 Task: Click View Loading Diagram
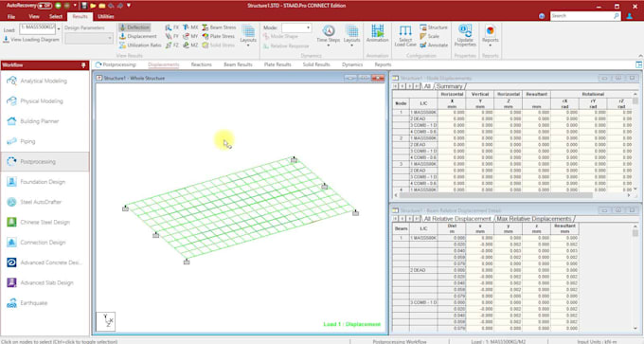click(x=31, y=40)
